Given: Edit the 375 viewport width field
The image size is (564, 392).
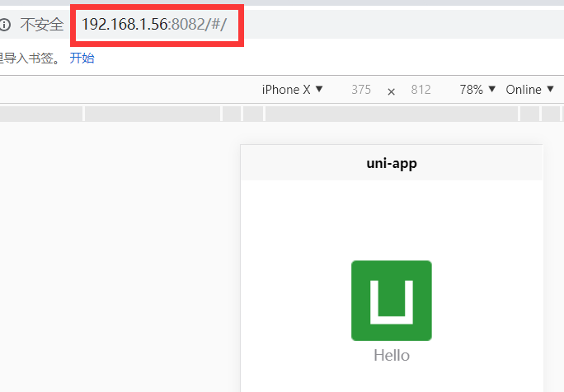Looking at the screenshot, I should tap(361, 90).
